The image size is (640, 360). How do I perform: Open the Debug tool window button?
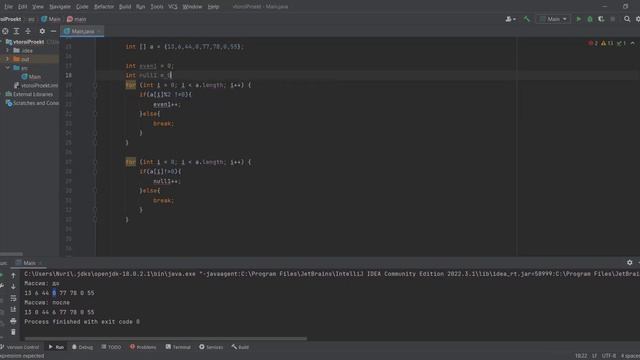click(82, 347)
